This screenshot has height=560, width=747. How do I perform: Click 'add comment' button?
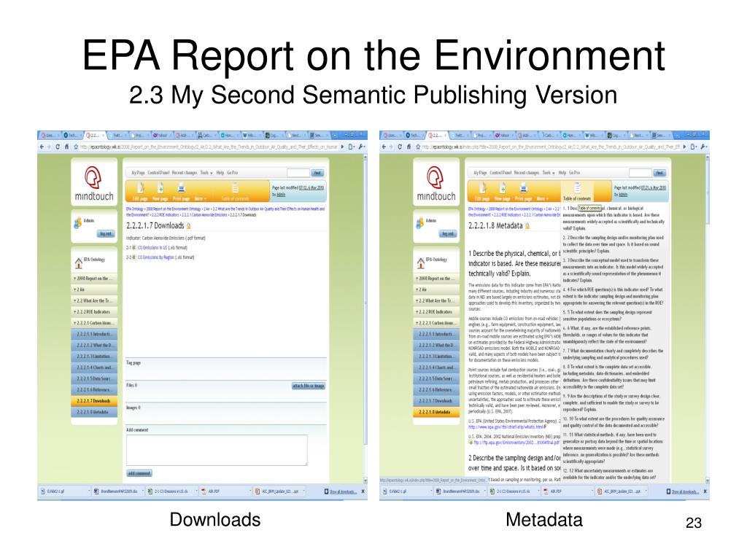(139, 473)
